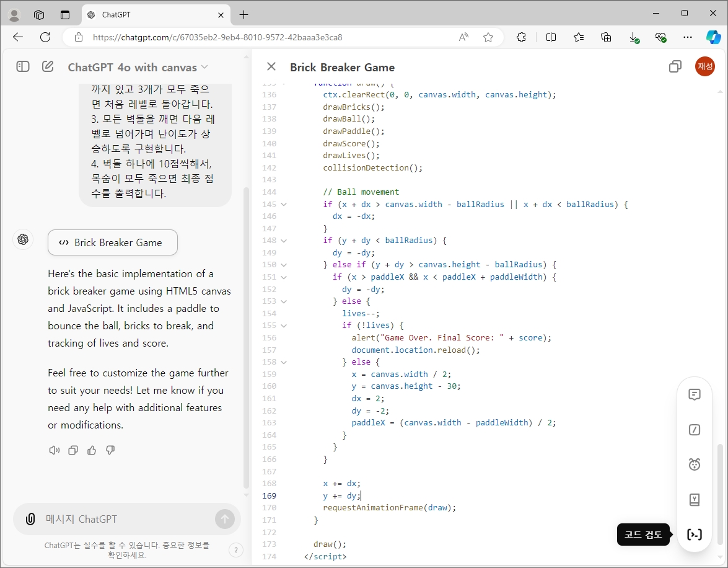Open a new browser tab
This screenshot has height=568, width=728.
tap(243, 15)
